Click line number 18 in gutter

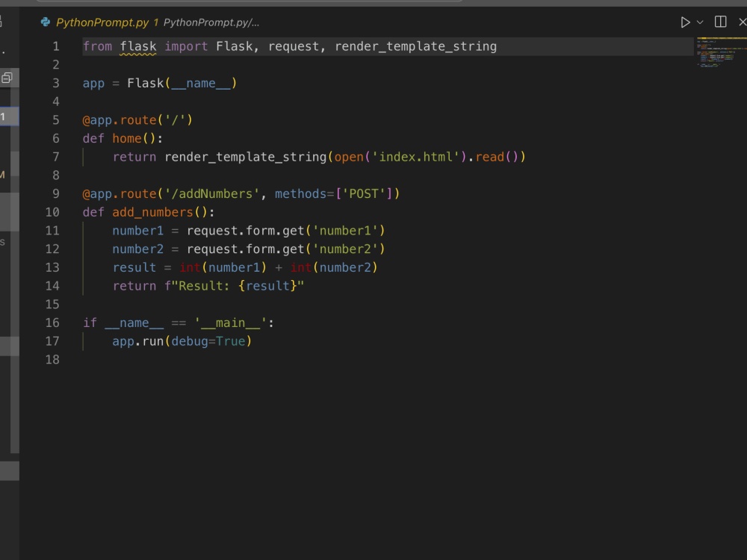pyautogui.click(x=52, y=360)
